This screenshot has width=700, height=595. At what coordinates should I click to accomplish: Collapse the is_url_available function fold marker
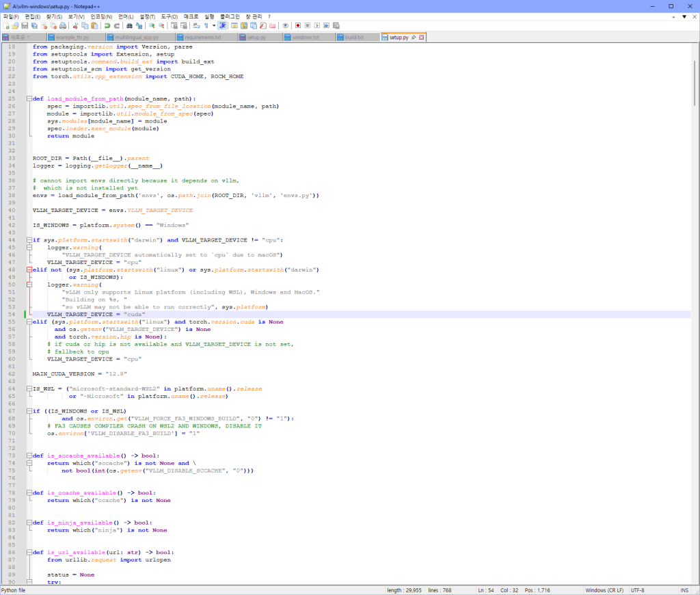[29, 553]
